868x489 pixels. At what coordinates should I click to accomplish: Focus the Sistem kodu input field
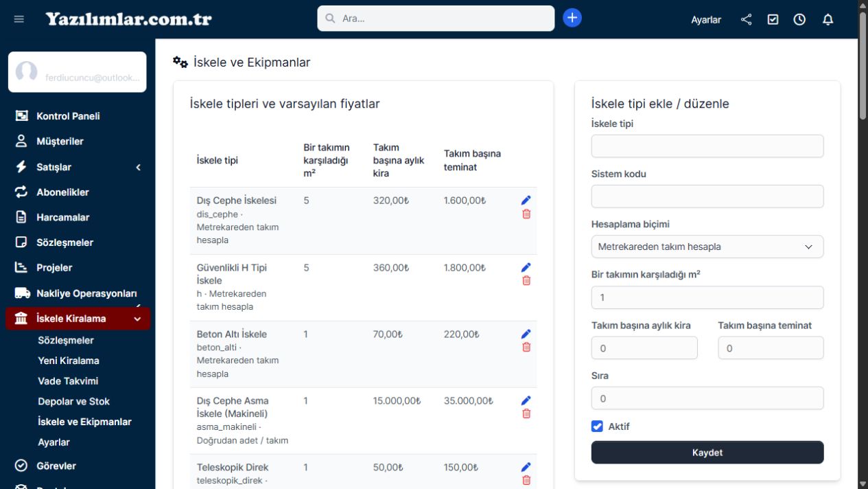tap(707, 196)
